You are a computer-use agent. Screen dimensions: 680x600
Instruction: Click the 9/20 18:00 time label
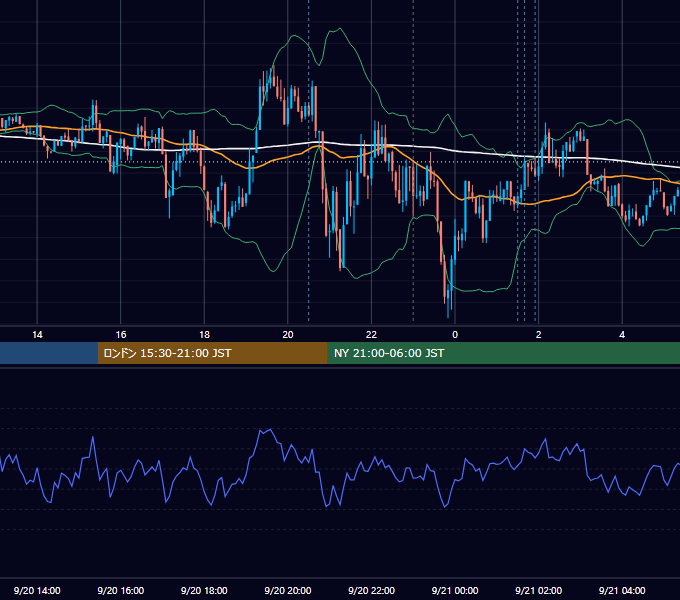click(x=204, y=590)
